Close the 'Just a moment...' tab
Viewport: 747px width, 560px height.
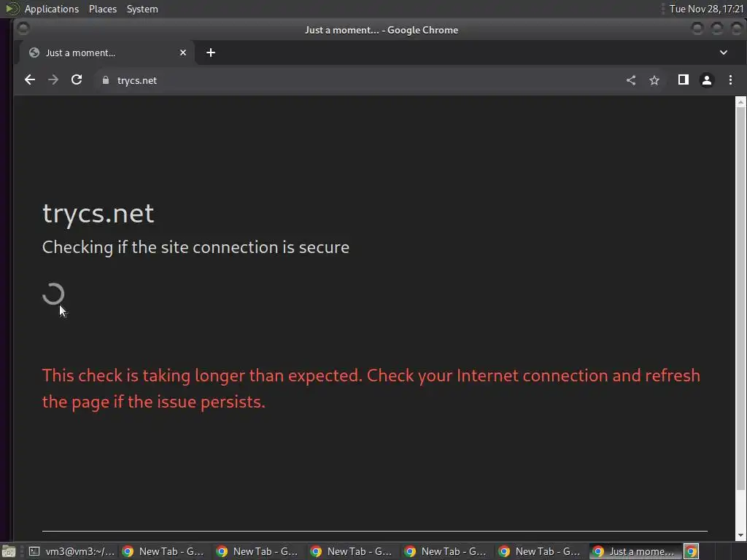tap(183, 52)
